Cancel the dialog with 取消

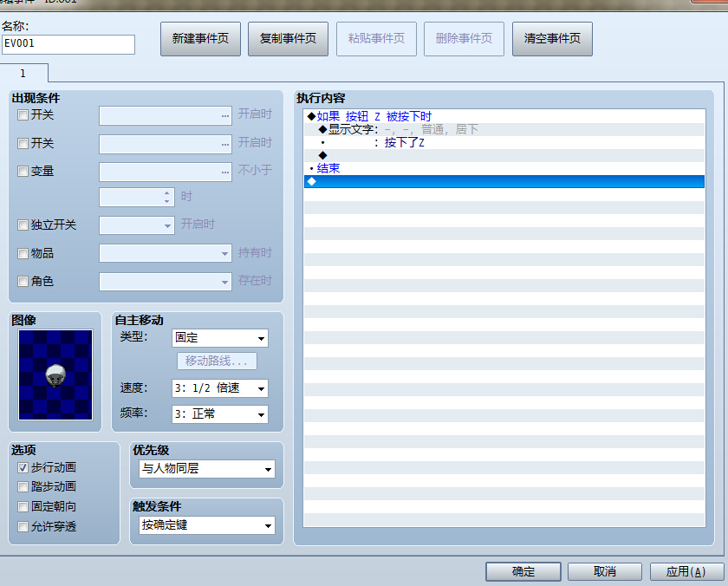605,571
